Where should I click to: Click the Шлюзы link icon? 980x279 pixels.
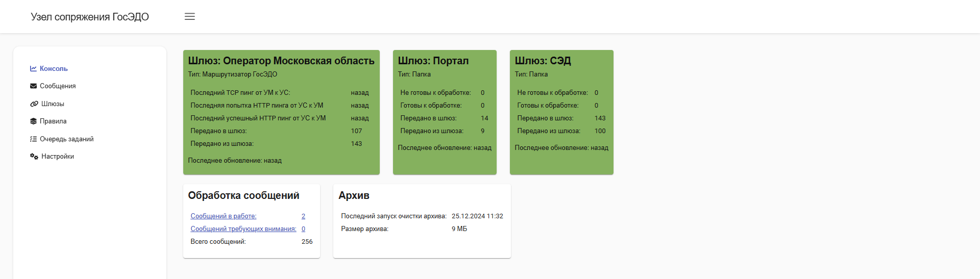tap(34, 104)
